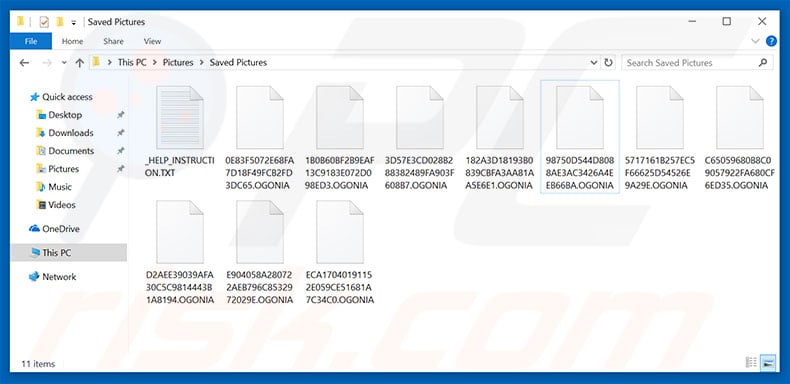790x384 pixels.
Task: Switch to Details view icon in status bar
Action: (x=751, y=362)
